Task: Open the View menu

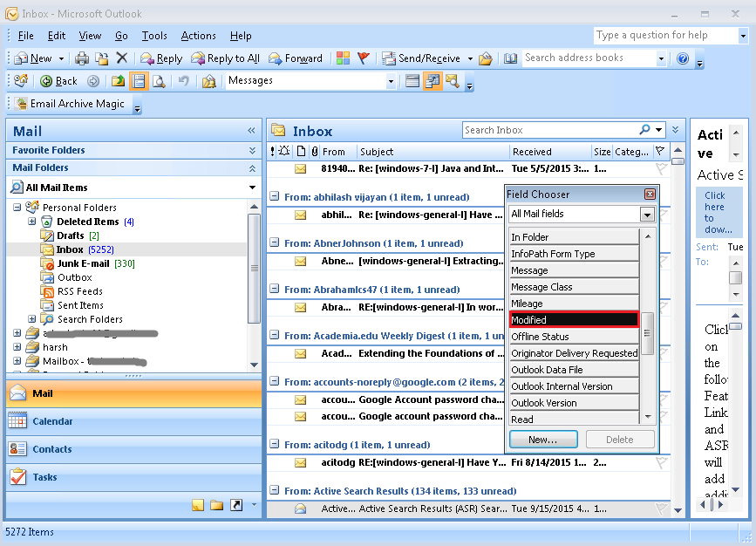Action: (90, 36)
